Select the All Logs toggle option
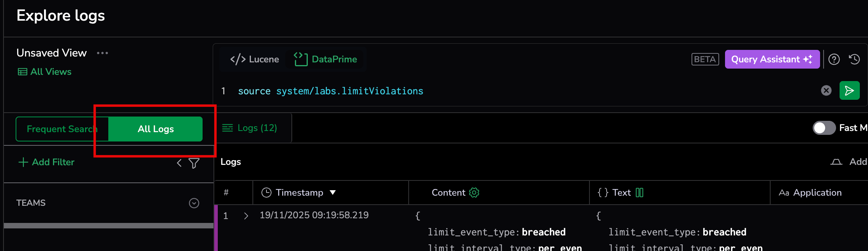 155,129
